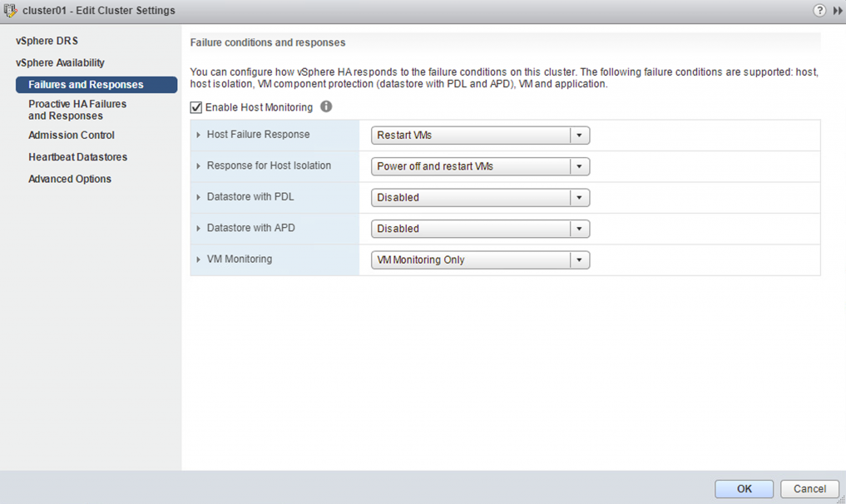The image size is (846, 504).
Task: Expand the Datastore with PDL row
Action: (199, 197)
